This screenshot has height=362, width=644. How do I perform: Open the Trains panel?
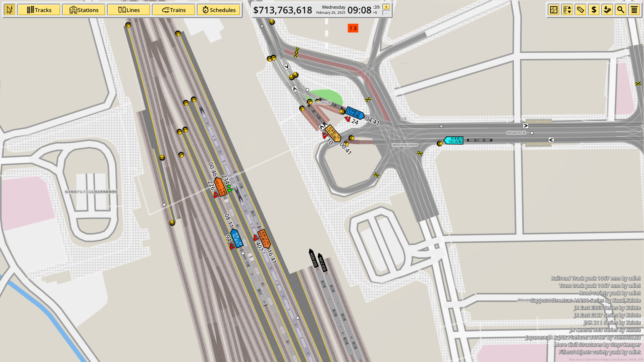coord(173,10)
